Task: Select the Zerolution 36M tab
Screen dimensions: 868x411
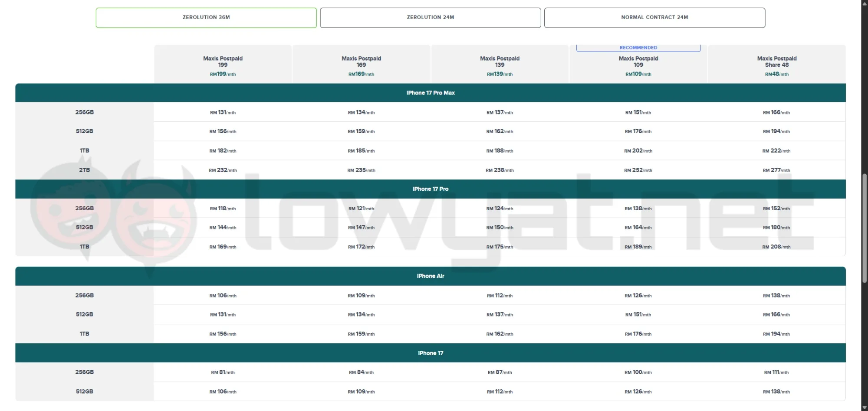Action: 206,18
